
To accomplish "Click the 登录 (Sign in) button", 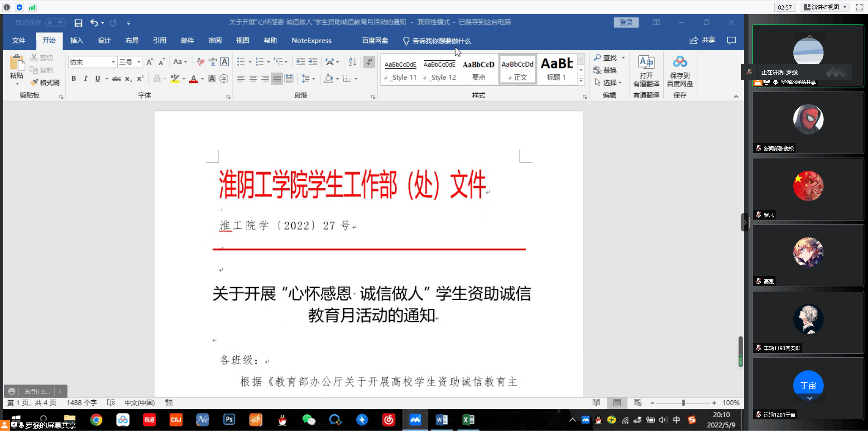I will pyautogui.click(x=626, y=22).
